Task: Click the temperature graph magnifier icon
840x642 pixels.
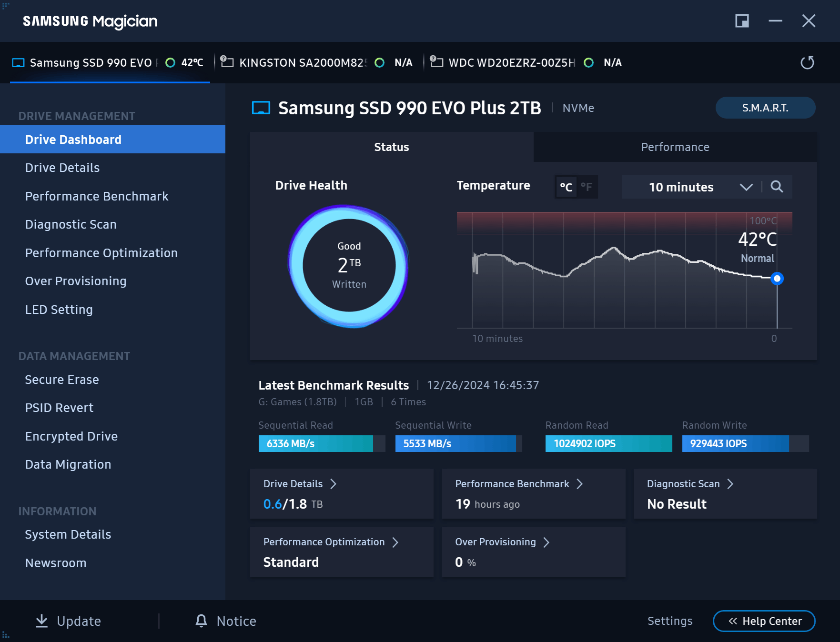Action: click(777, 187)
